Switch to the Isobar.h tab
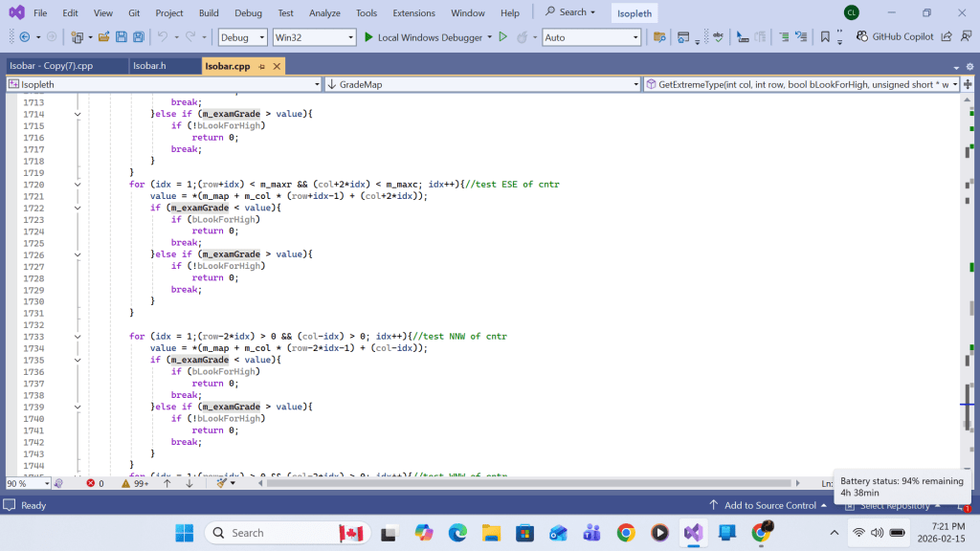Viewport: 980px width, 551px height. 148,66
